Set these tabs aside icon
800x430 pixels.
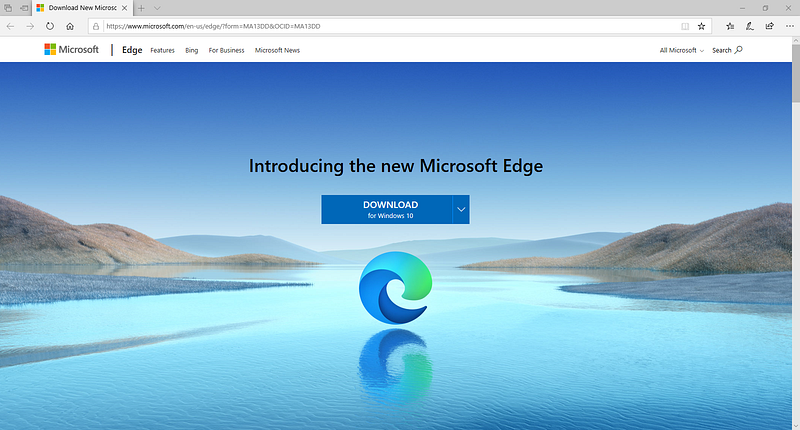(x=24, y=8)
